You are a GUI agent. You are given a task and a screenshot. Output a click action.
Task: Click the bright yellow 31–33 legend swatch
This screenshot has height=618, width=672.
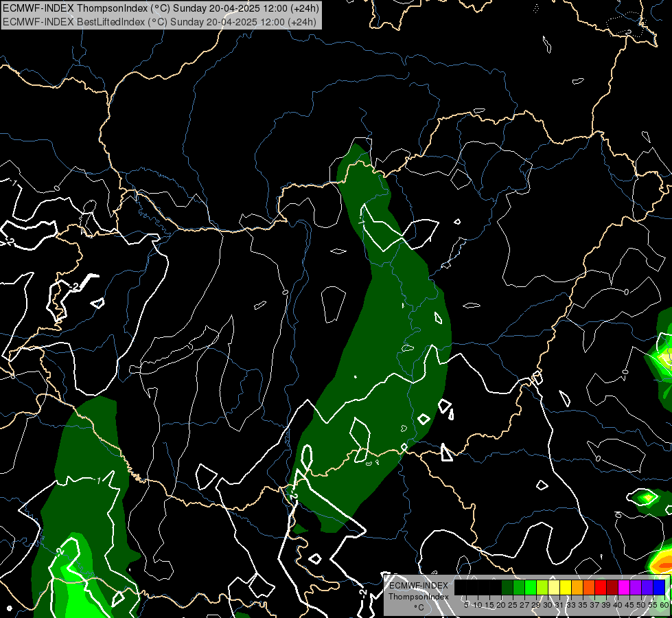tap(566, 587)
